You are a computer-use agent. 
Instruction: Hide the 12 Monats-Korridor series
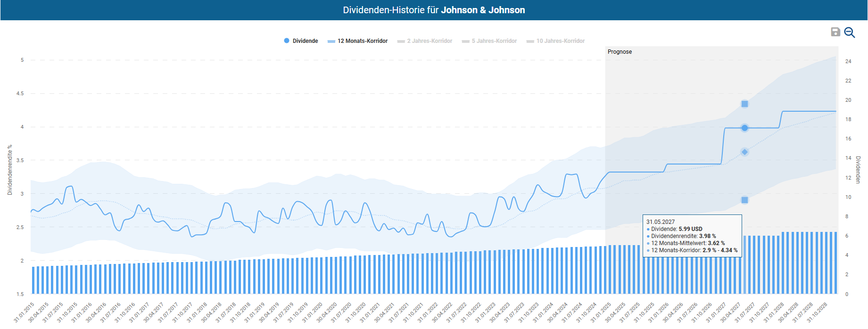[x=362, y=41]
